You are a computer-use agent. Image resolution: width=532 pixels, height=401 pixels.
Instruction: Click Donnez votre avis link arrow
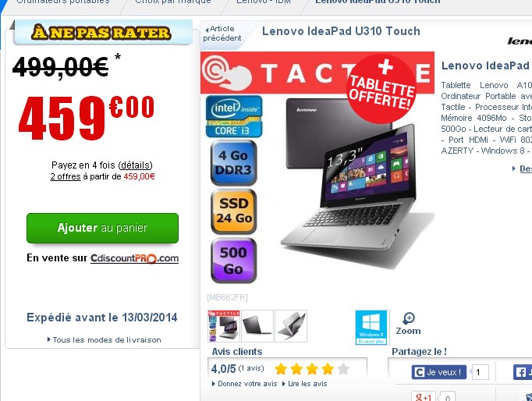(213, 384)
